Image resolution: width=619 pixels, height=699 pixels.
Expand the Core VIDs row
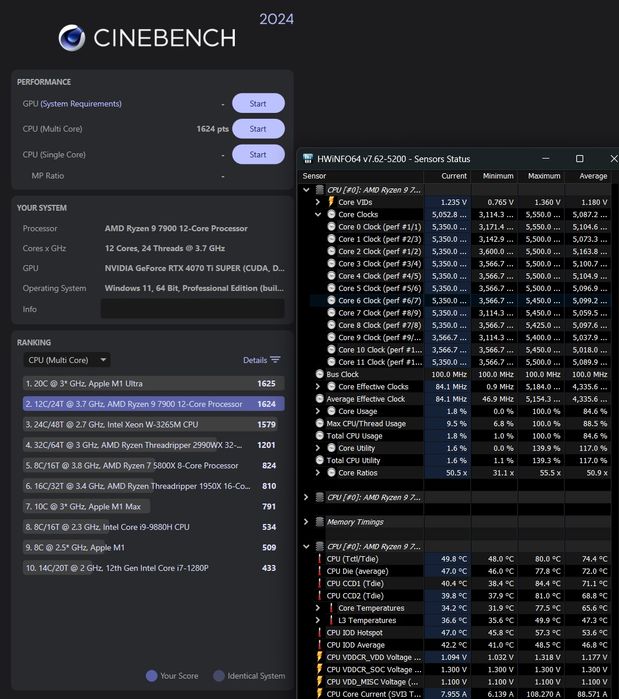click(318, 202)
